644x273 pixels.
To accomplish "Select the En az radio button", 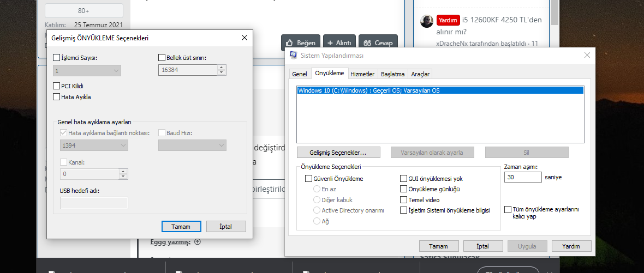I will click(x=317, y=190).
